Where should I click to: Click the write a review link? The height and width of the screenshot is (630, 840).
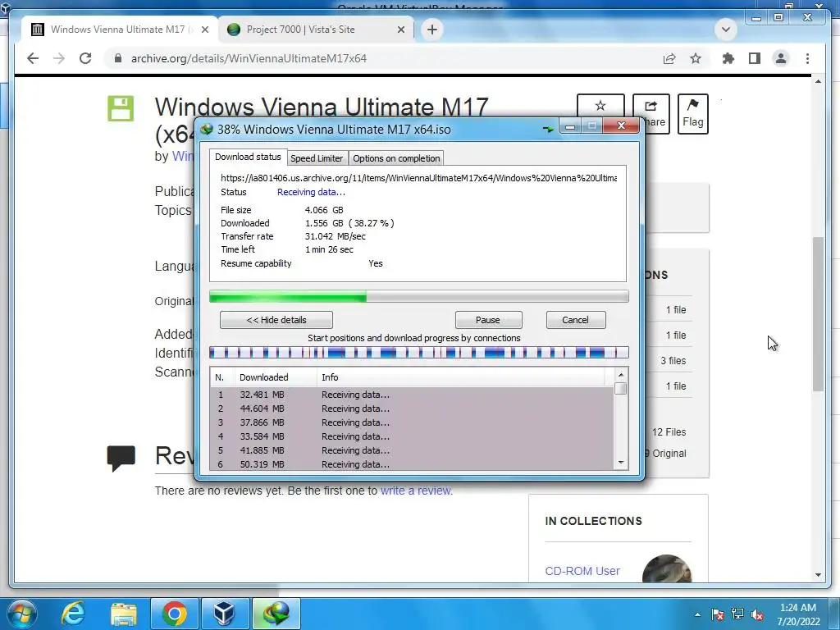tap(416, 491)
